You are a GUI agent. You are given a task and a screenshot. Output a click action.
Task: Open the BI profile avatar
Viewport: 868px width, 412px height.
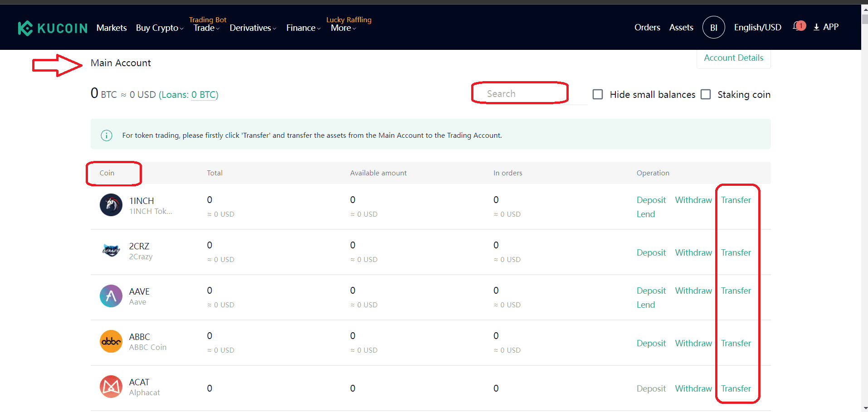click(713, 27)
